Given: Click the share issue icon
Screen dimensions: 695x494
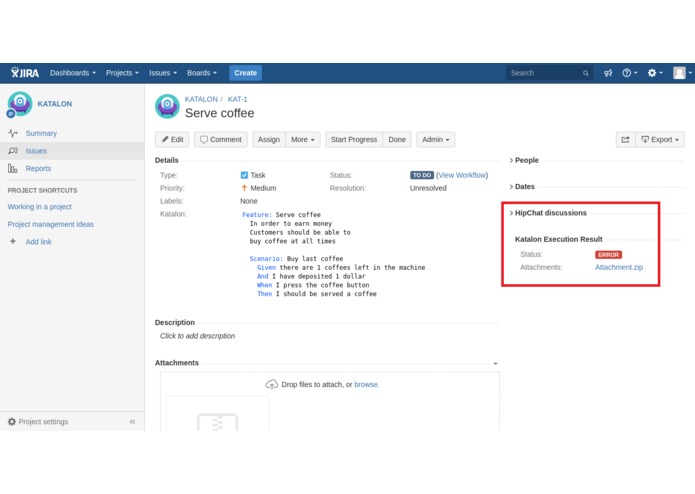Looking at the screenshot, I should (625, 140).
